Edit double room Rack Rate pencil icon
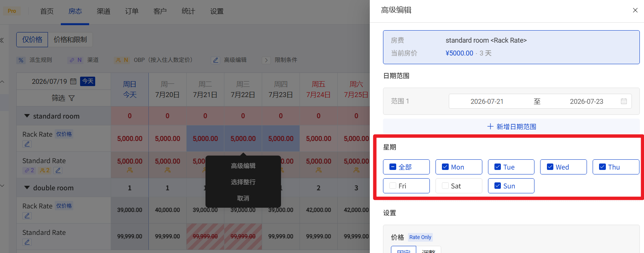 (x=27, y=216)
